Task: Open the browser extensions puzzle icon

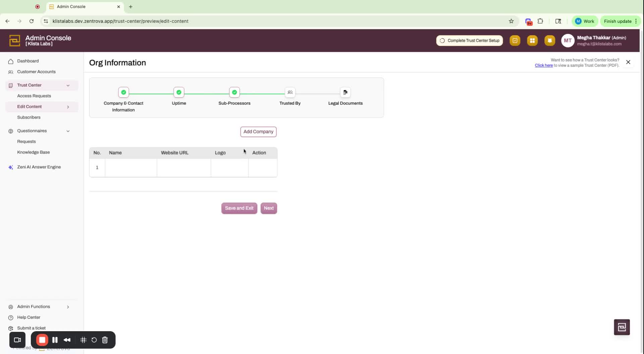Action: point(540,21)
